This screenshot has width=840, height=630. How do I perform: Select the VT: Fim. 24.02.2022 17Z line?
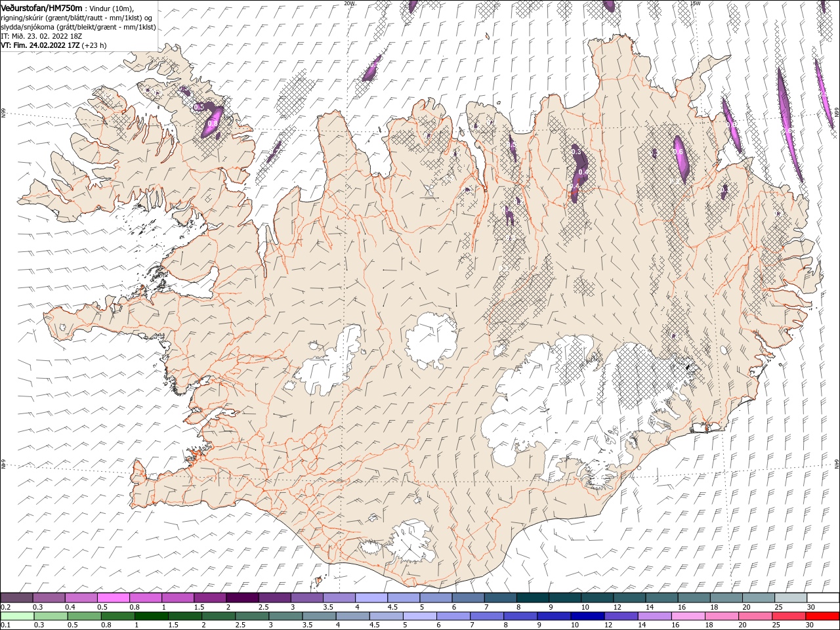[x=53, y=45]
